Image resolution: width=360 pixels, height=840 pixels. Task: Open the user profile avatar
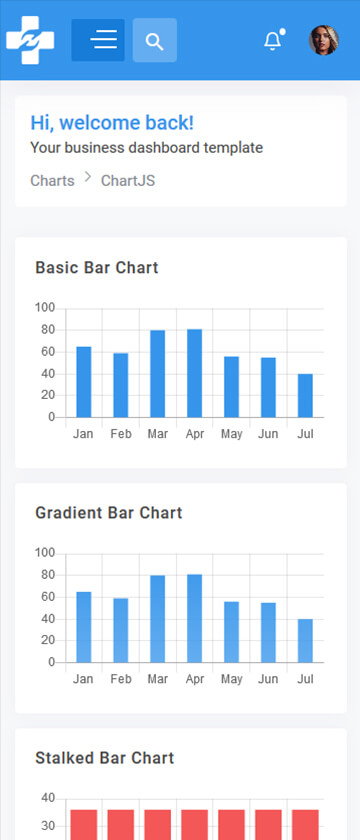324,40
